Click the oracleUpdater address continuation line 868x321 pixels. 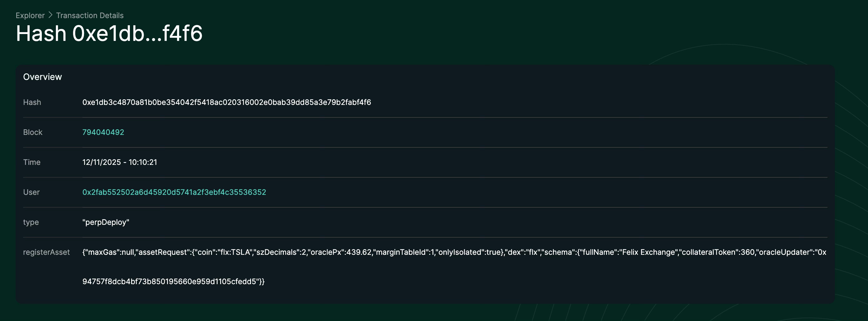pyautogui.click(x=174, y=282)
